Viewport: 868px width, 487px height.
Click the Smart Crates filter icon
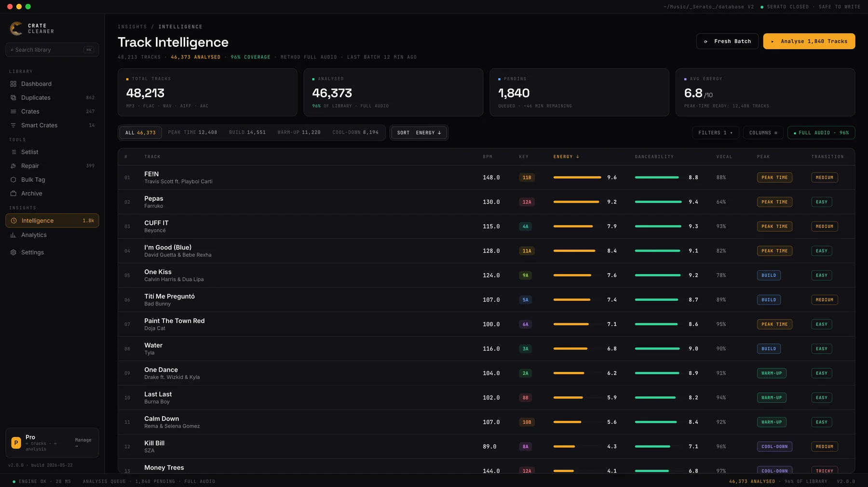[x=14, y=125]
